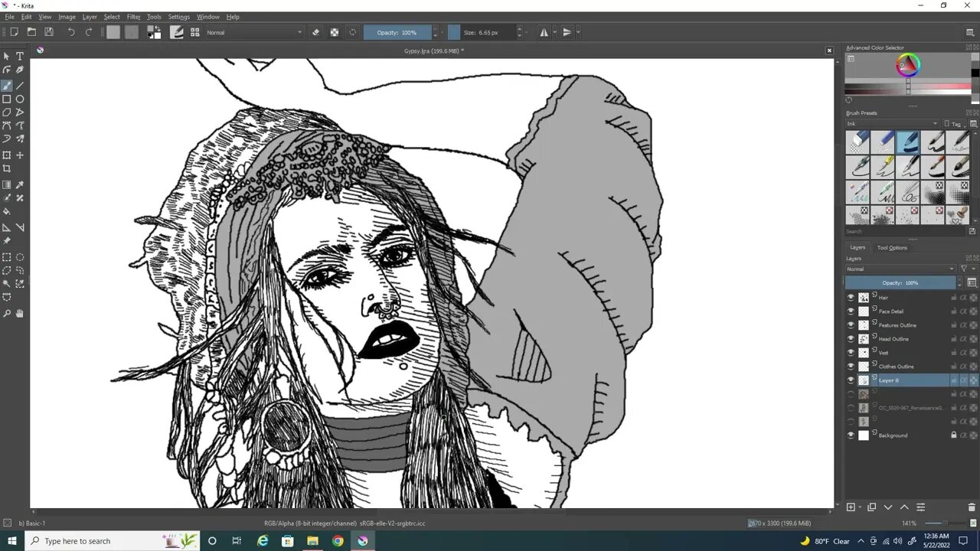Open the brush presets chooser
This screenshot has height=551, width=980.
tap(195, 32)
